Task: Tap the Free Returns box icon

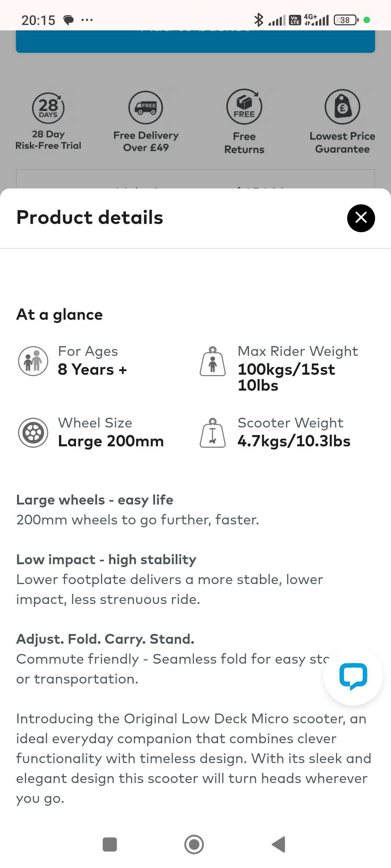Action: (x=244, y=107)
